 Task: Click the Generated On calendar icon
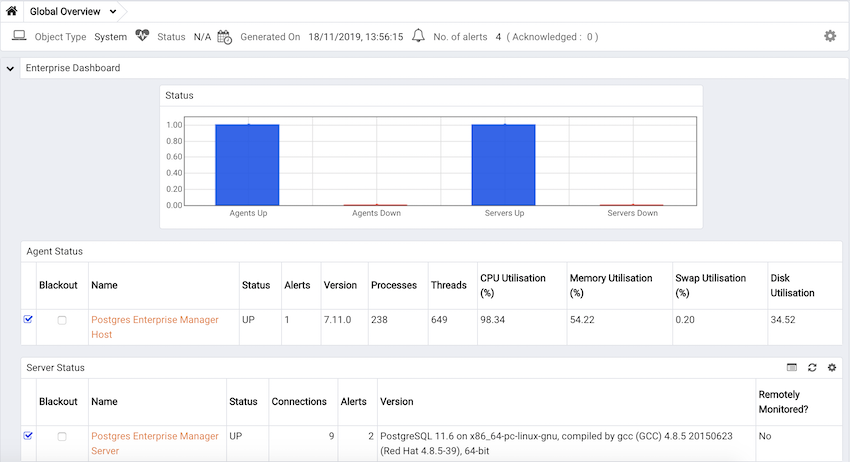pos(224,37)
